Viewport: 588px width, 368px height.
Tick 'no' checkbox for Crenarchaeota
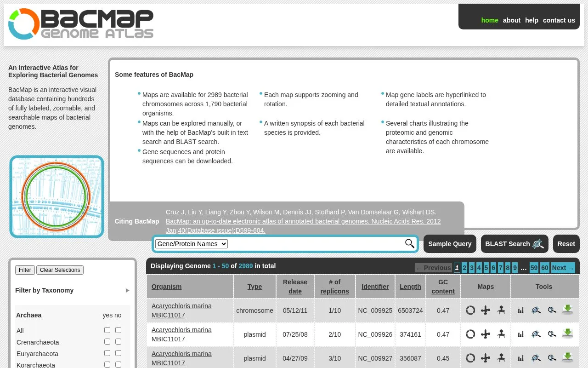pyautogui.click(x=118, y=342)
